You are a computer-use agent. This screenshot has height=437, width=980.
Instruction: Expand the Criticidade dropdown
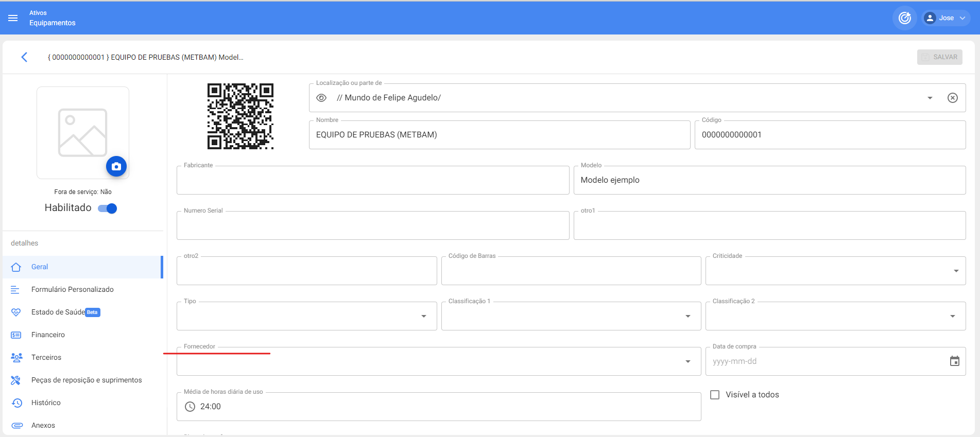(955, 271)
